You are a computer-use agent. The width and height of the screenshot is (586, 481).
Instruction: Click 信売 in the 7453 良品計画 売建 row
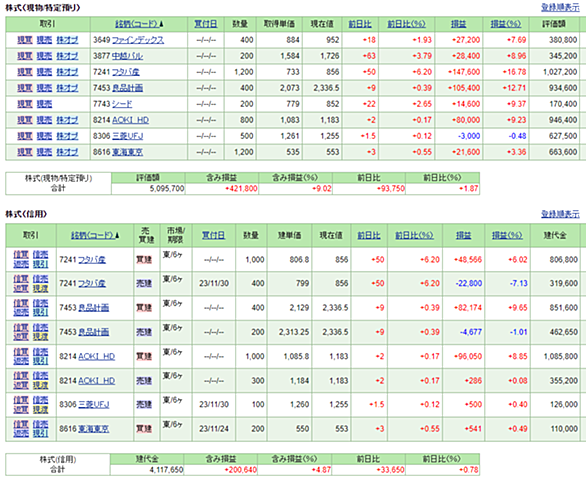[x=40, y=328]
